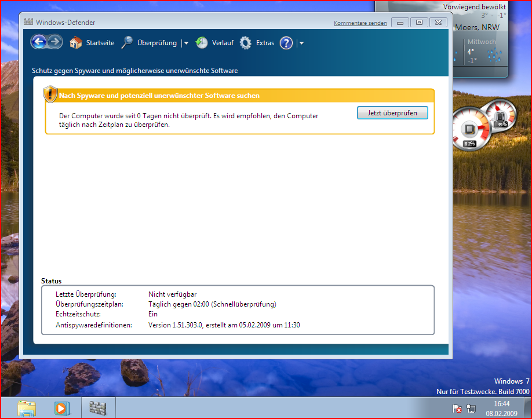Click the Verlauf history clock icon
Image resolution: width=532 pixels, height=419 pixels.
coord(202,43)
